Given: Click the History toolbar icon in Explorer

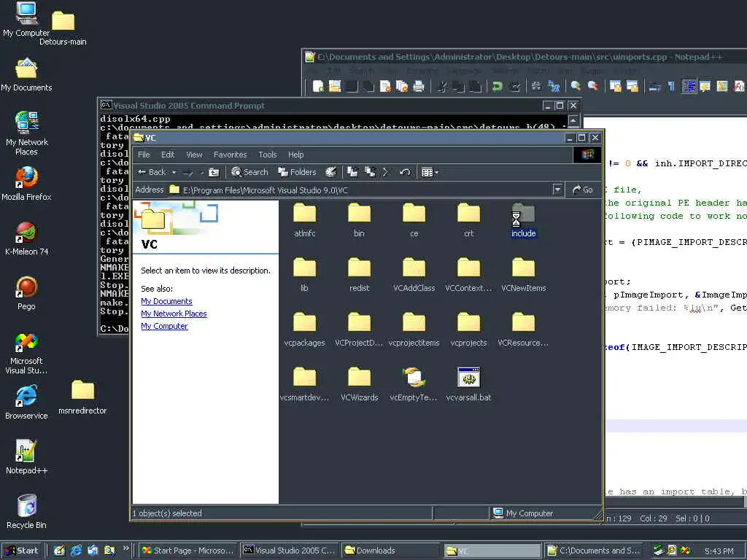Looking at the screenshot, I should coord(331,172).
